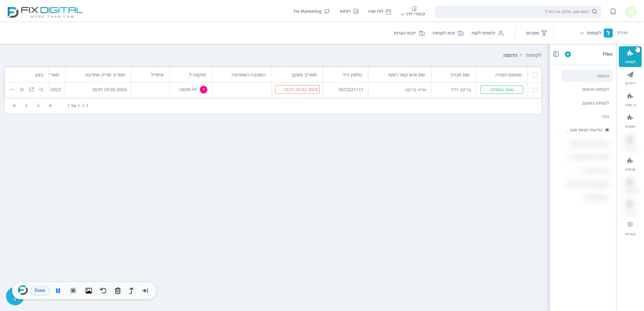Click the trash icon in the recorder toolbar
644x311 pixels.
(x=118, y=291)
